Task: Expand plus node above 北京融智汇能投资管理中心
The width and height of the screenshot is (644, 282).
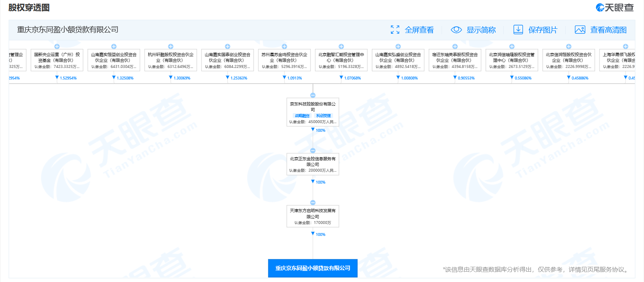Action: click(341, 47)
